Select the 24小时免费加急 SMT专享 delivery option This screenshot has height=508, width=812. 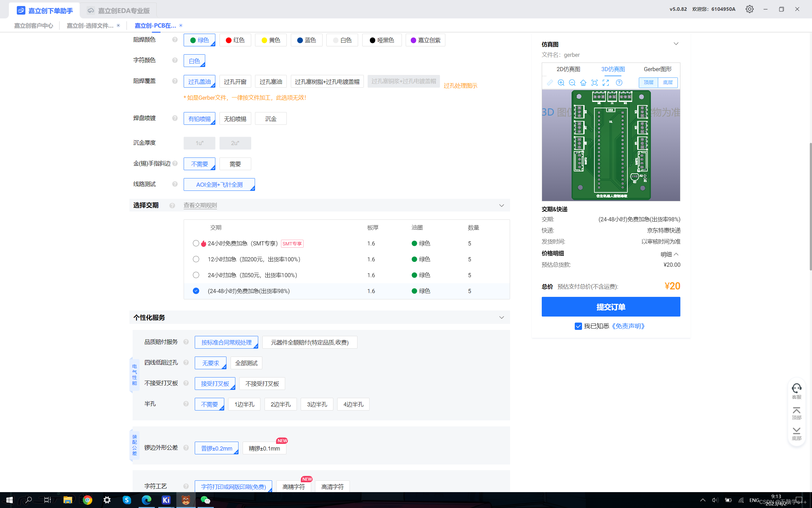(196, 243)
